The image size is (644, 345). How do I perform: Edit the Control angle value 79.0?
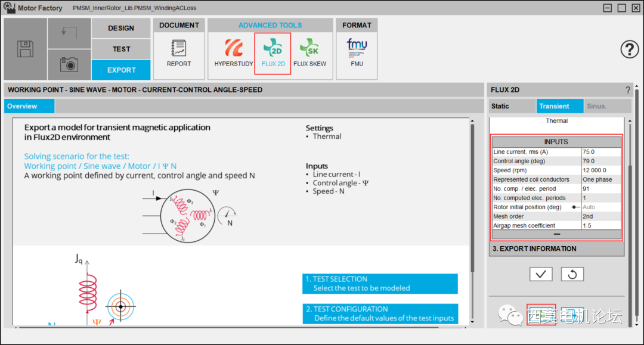pos(601,161)
